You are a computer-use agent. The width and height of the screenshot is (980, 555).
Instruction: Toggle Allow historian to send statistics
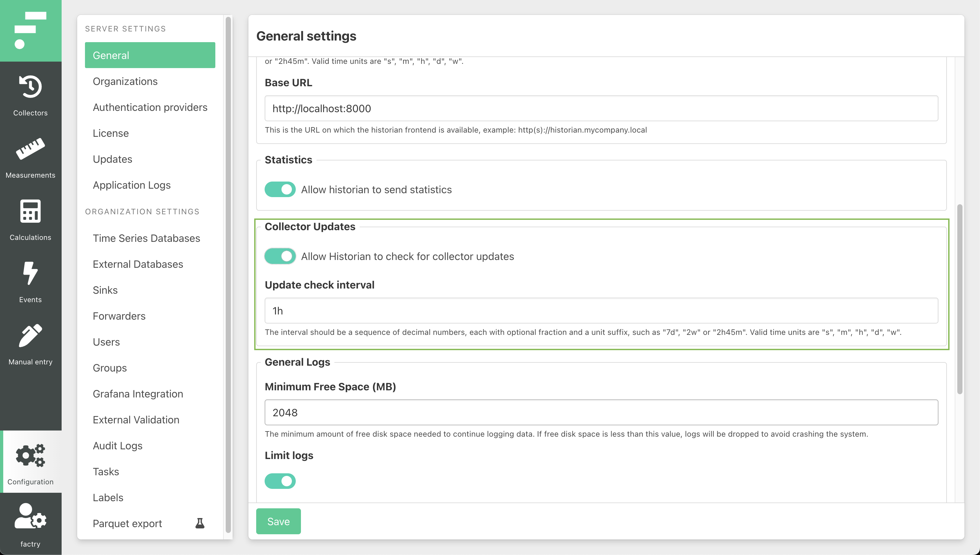pos(280,189)
